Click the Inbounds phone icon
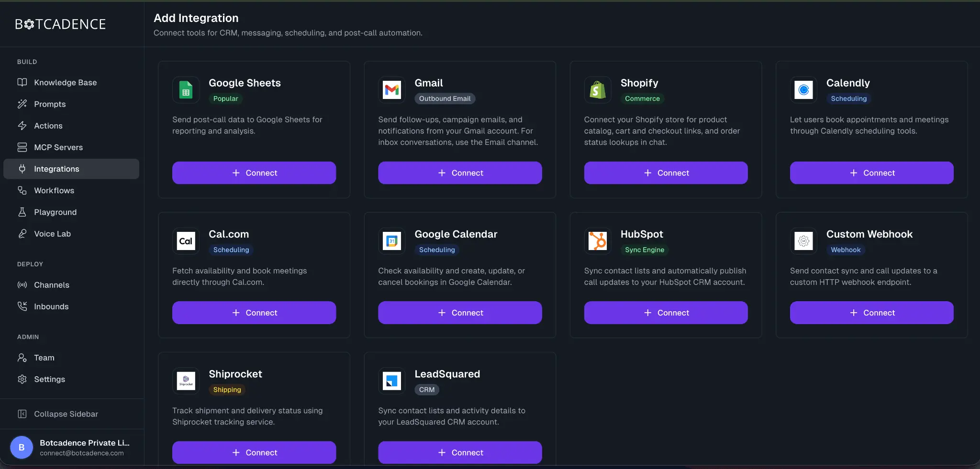Image resolution: width=980 pixels, height=469 pixels. 22,306
